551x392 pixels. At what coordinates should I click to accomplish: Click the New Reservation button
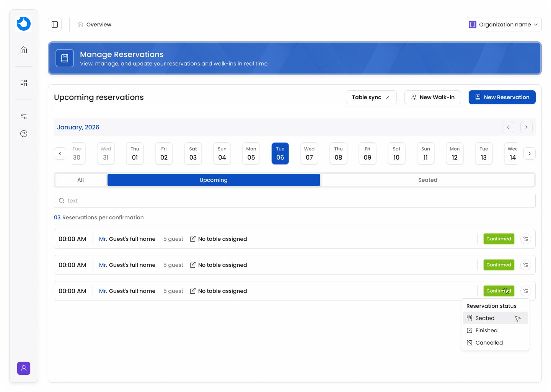502,97
